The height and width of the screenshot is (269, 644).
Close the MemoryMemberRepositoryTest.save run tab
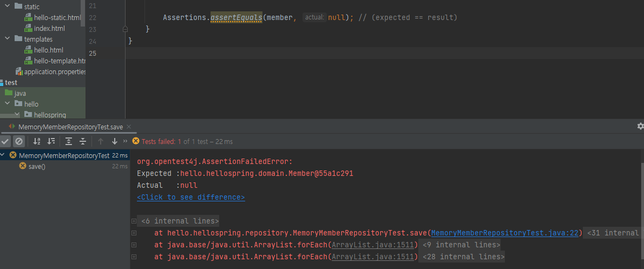click(129, 127)
